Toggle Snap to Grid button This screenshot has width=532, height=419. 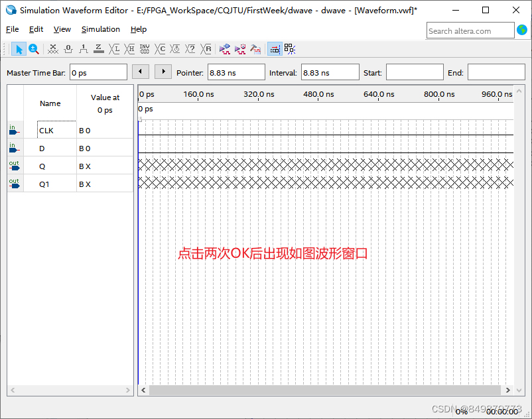point(289,50)
